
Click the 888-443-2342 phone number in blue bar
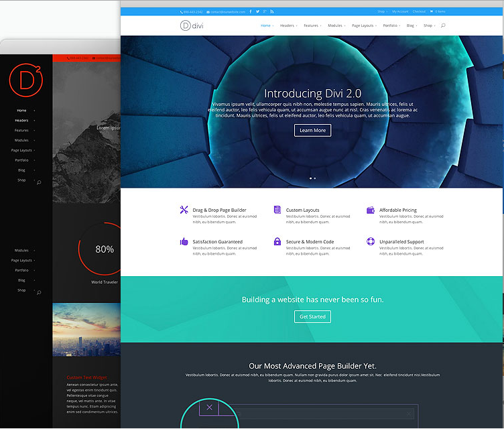pyautogui.click(x=193, y=12)
